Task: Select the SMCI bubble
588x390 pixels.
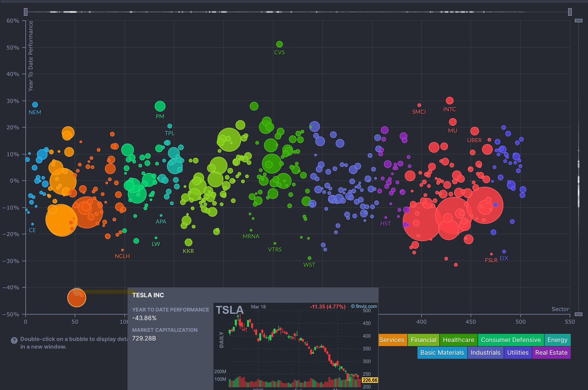Action: (419, 104)
